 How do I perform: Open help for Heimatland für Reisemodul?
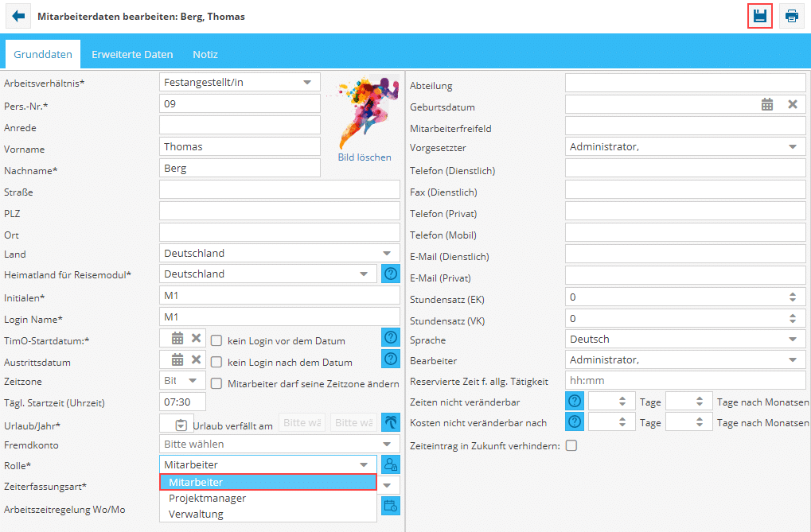click(x=391, y=274)
